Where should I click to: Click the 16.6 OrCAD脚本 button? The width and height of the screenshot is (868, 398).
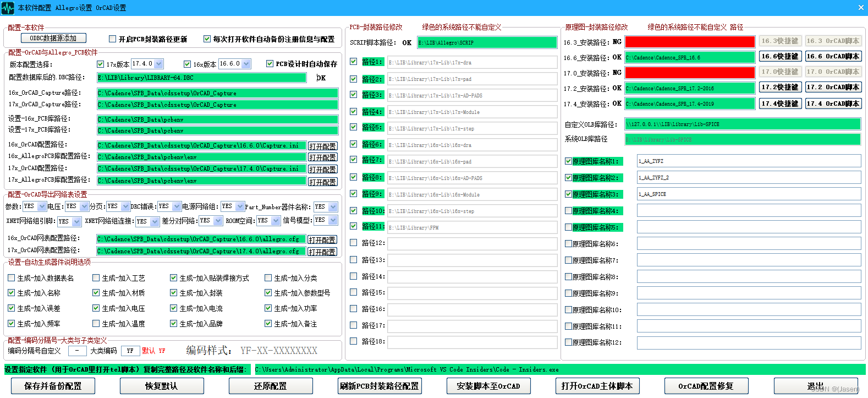(833, 56)
